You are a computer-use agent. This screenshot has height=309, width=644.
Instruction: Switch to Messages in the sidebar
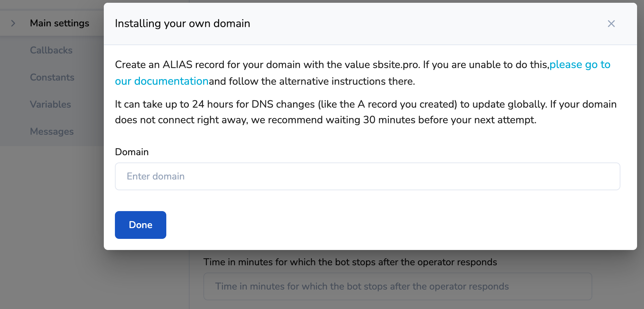(52, 132)
